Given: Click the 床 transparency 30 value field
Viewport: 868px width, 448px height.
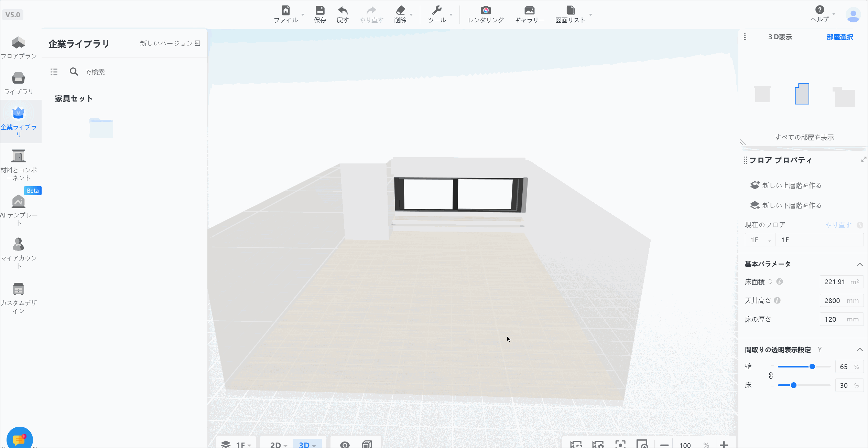Looking at the screenshot, I should 849,385.
